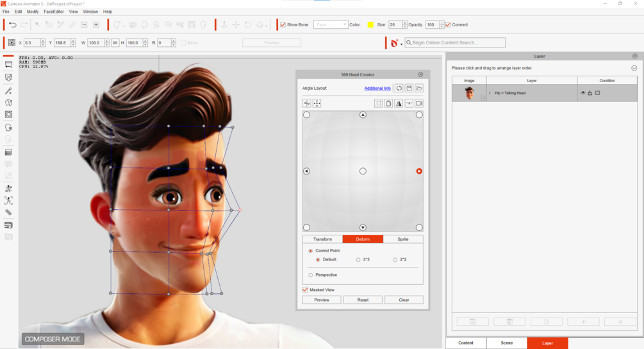
Task: Click the save angle layout icon
Action: pyautogui.click(x=409, y=88)
